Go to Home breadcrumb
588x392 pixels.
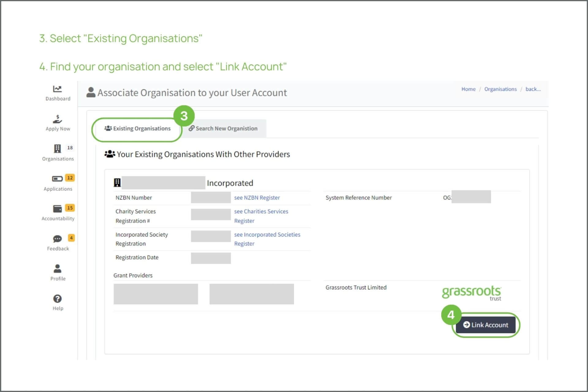(x=468, y=89)
